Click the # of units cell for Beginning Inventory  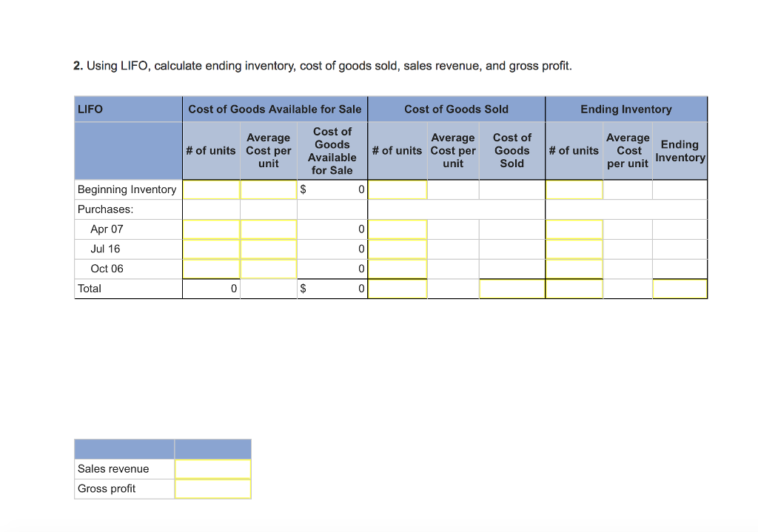click(x=211, y=189)
